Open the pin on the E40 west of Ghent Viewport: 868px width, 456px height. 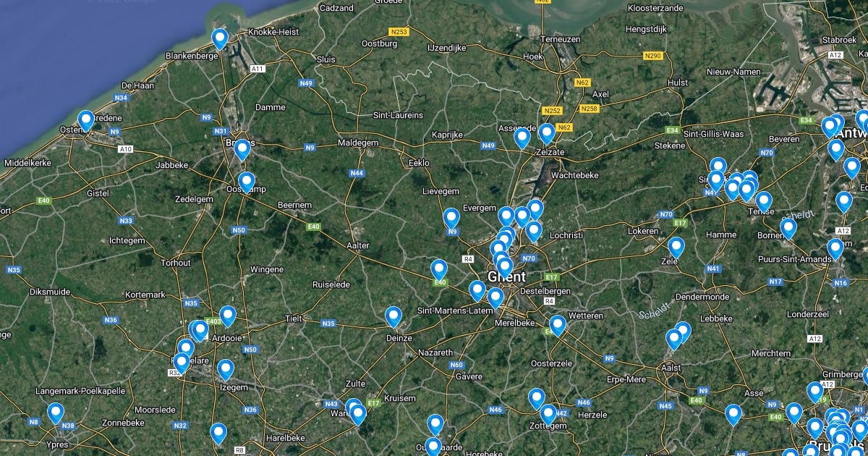pyautogui.click(x=439, y=269)
